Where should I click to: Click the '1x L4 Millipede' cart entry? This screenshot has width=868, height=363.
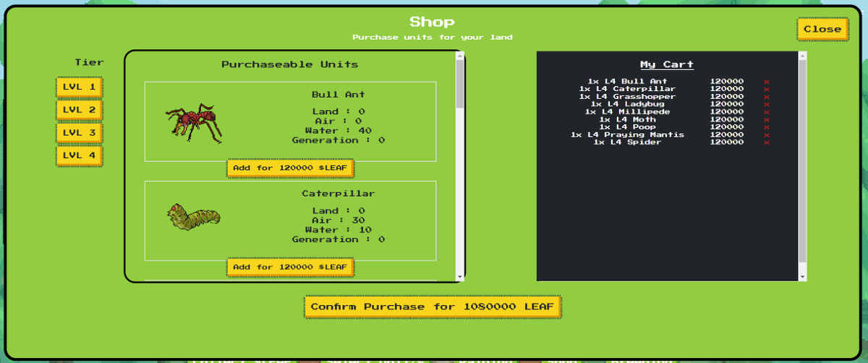pos(627,112)
